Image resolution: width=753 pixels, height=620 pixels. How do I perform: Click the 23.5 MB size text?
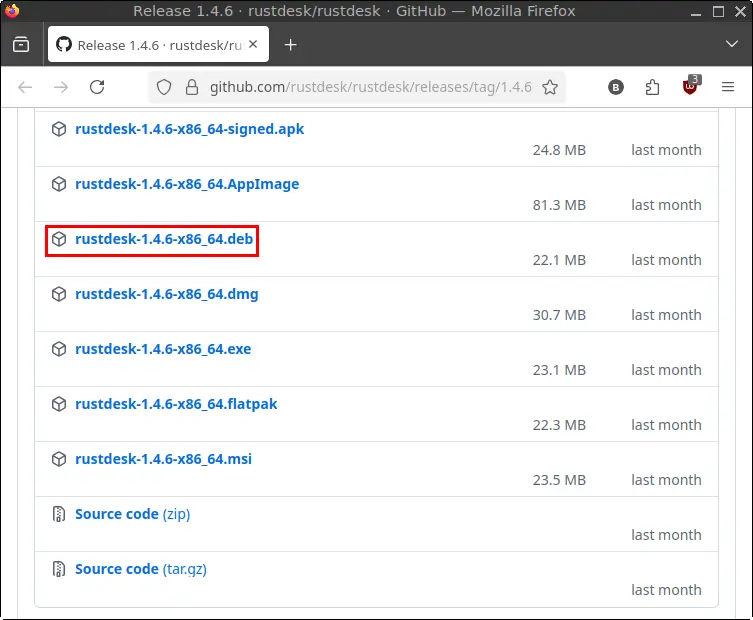(x=559, y=480)
